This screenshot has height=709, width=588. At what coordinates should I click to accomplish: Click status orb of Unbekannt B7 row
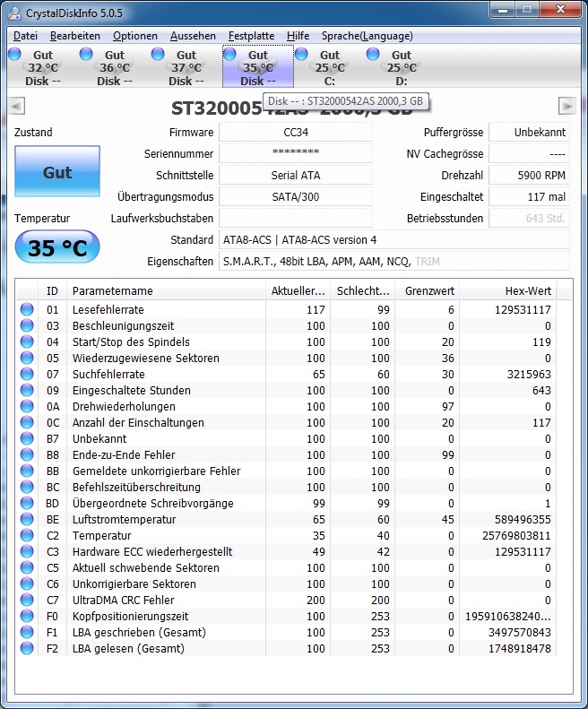pyautogui.click(x=27, y=438)
